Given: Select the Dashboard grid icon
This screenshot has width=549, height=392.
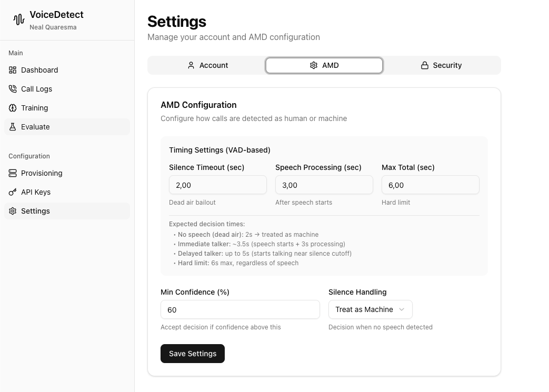Looking at the screenshot, I should click(x=12, y=70).
